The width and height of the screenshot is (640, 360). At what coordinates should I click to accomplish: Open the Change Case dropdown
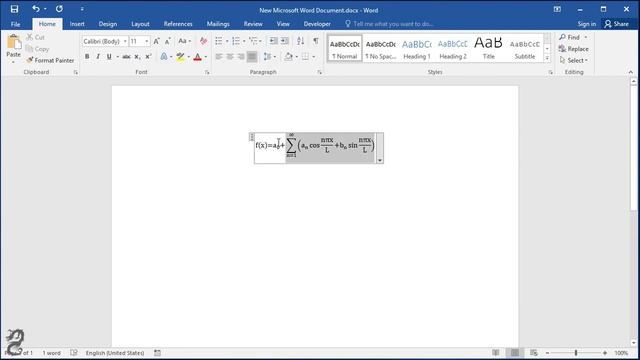(x=184, y=41)
